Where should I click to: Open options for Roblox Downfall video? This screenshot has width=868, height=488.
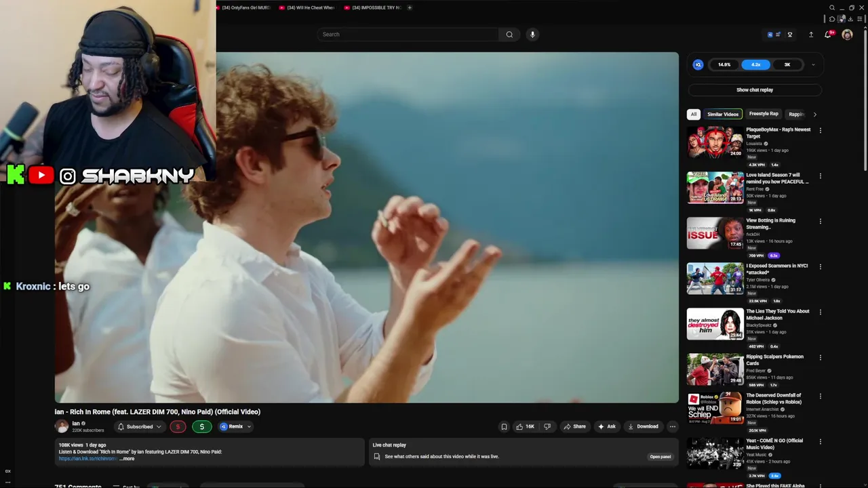[x=820, y=396]
